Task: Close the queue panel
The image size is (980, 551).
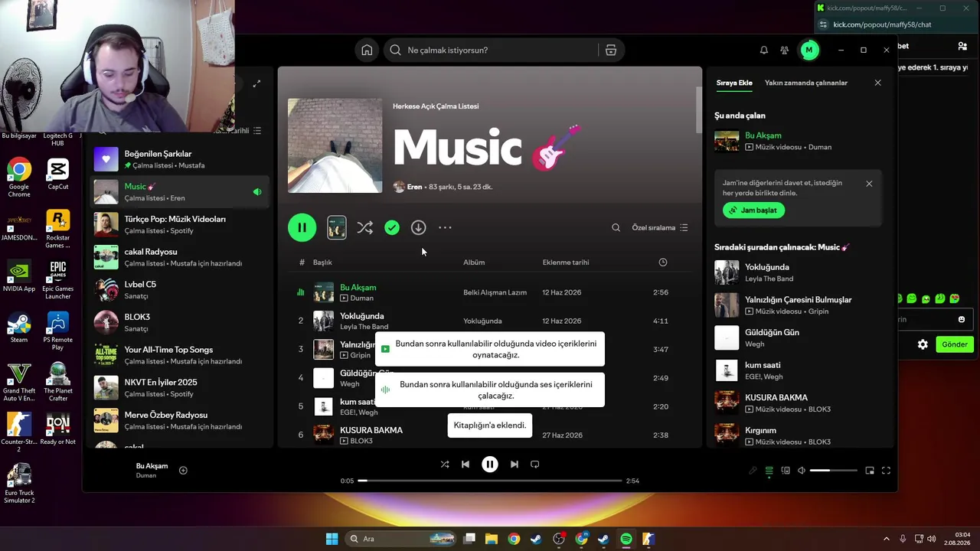Action: pos(878,83)
